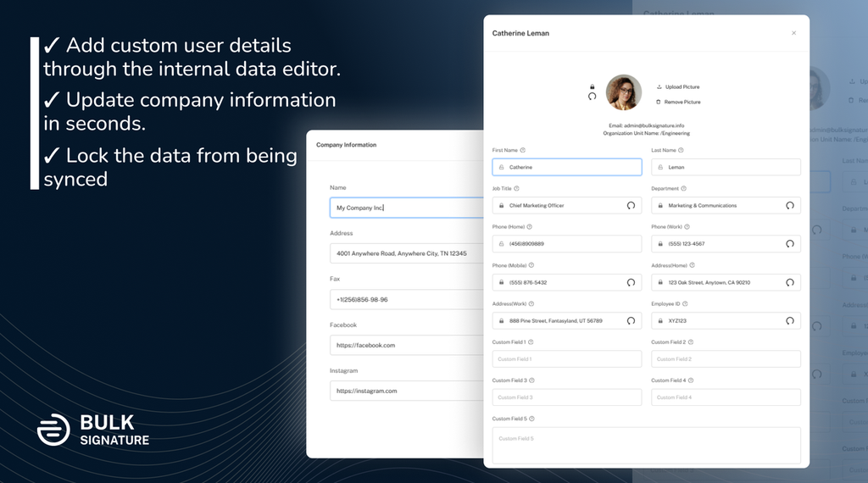Click the Fax field with +1(256)856-98-96

[x=407, y=299]
